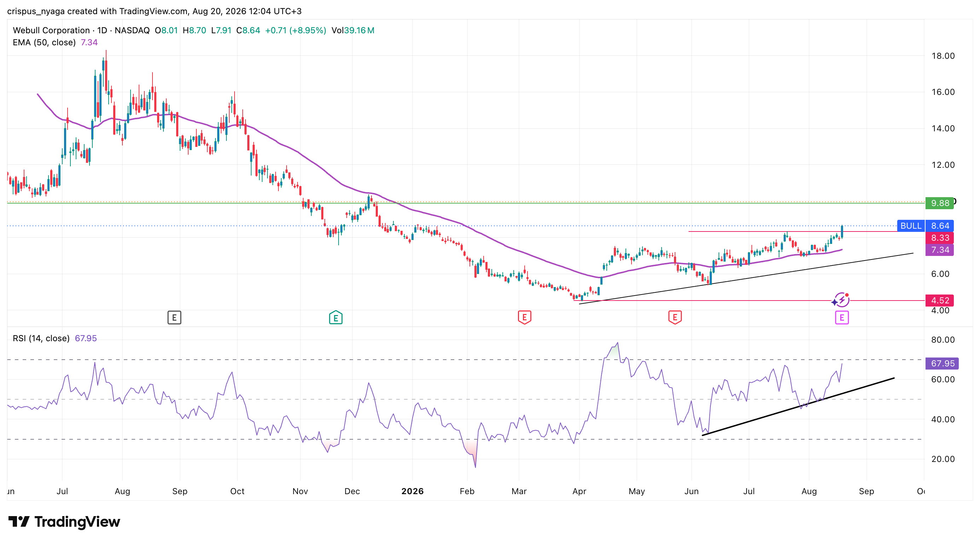Click the blue 8.64 last price label
This screenshot has height=543, width=980.
940,225
